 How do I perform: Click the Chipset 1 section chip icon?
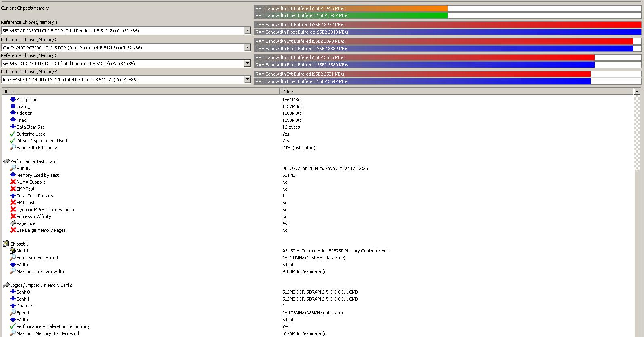tap(6, 244)
